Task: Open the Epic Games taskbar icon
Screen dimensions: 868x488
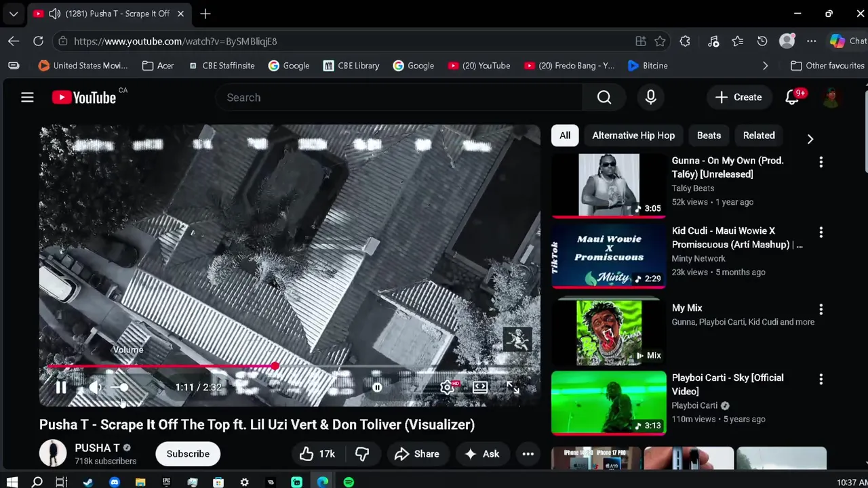Action: tap(166, 482)
